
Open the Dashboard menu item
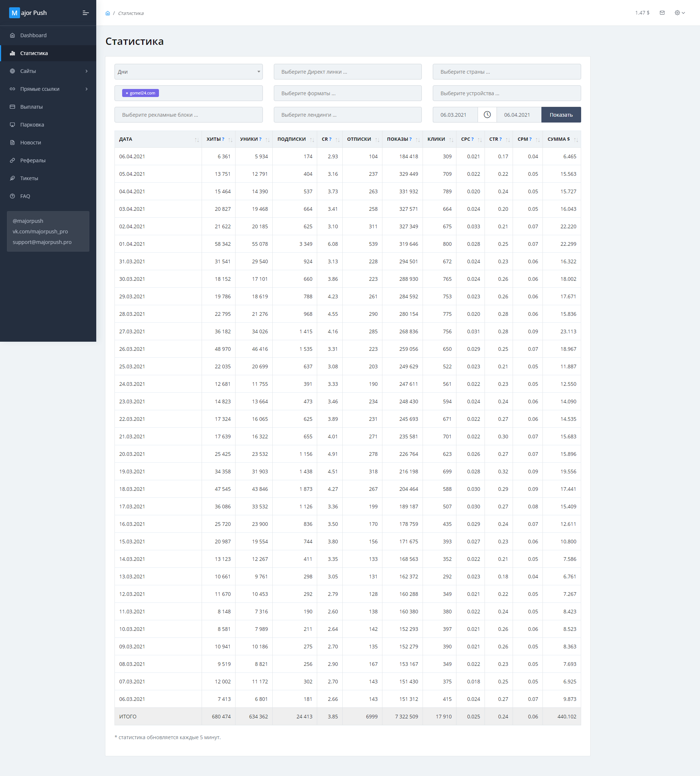(x=34, y=35)
